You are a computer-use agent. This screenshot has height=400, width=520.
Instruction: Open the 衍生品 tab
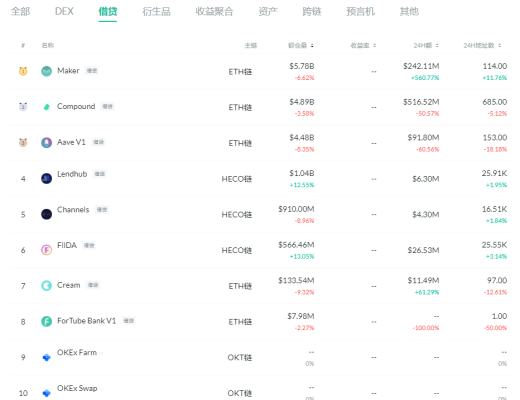coord(156,12)
